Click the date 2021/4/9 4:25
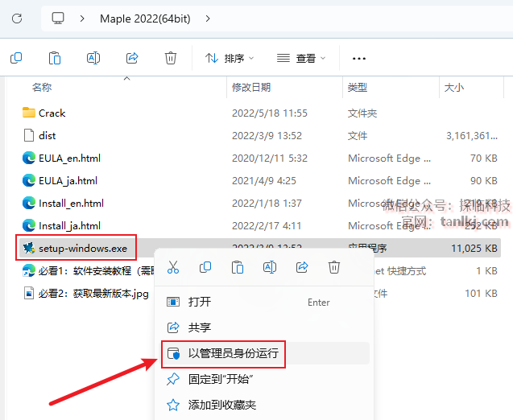Image resolution: width=513 pixels, height=420 pixels. point(264,181)
